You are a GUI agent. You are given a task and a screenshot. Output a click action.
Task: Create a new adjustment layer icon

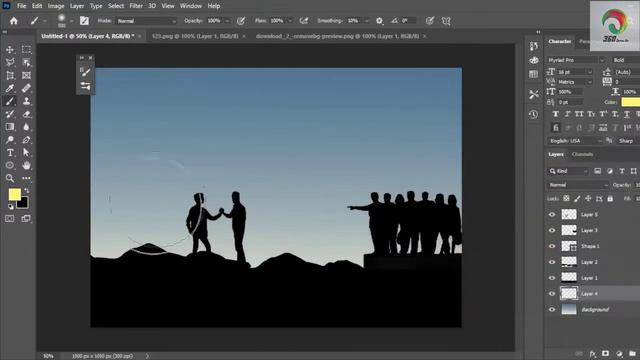[x=619, y=354]
